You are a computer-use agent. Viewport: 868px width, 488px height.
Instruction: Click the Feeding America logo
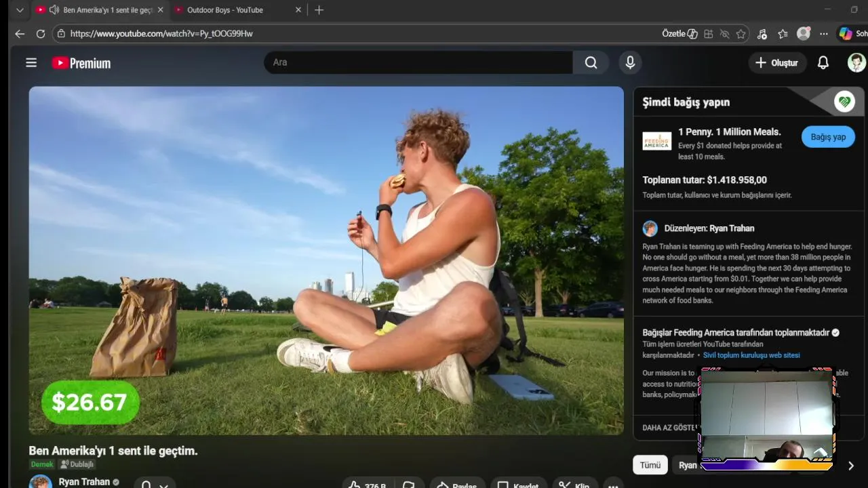point(656,141)
